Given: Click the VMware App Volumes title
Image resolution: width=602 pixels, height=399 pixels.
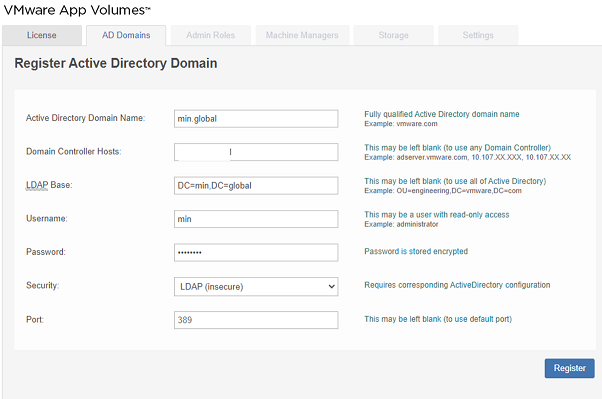Looking at the screenshot, I should click(77, 10).
